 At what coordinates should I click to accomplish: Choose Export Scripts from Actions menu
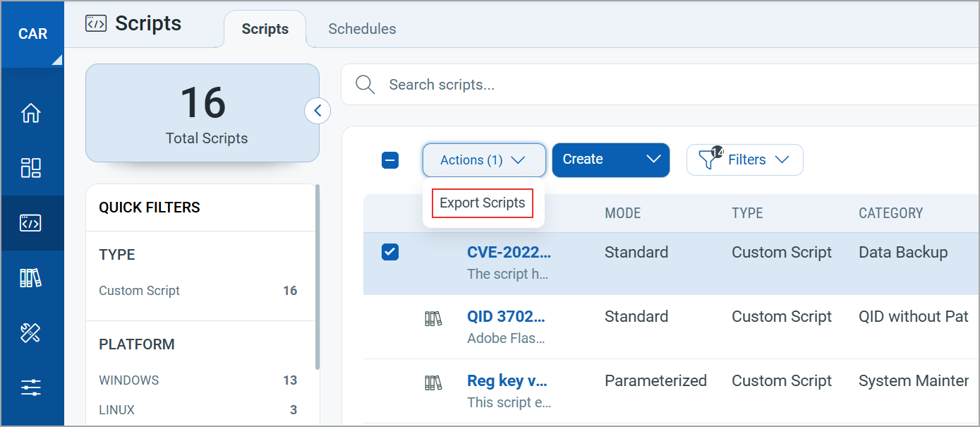tap(483, 203)
